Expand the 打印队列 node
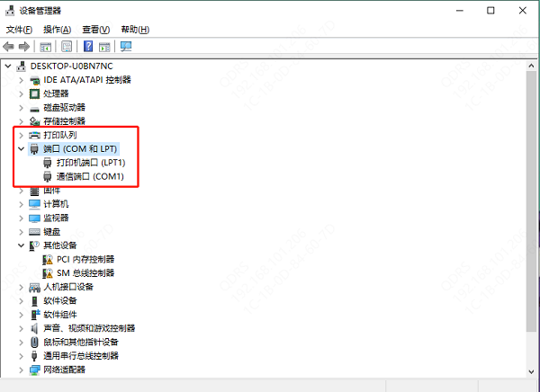The width and height of the screenshot is (540, 392). (21, 135)
